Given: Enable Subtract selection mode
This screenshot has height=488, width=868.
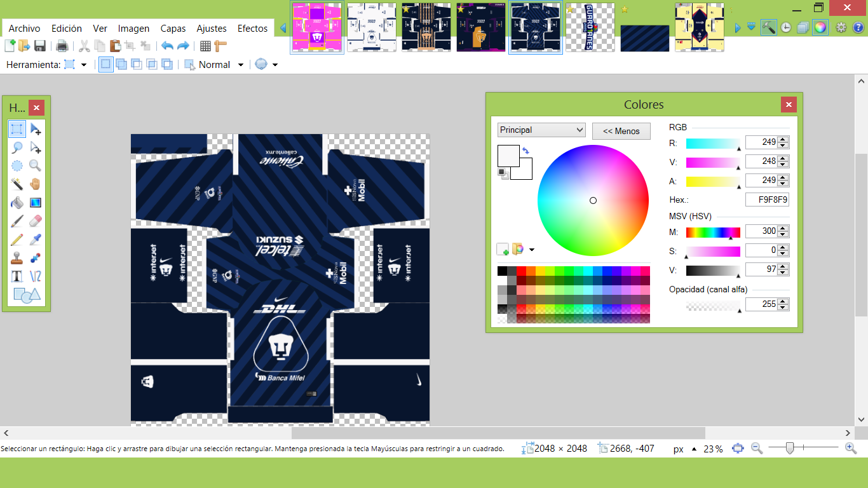Looking at the screenshot, I should pyautogui.click(x=136, y=64).
